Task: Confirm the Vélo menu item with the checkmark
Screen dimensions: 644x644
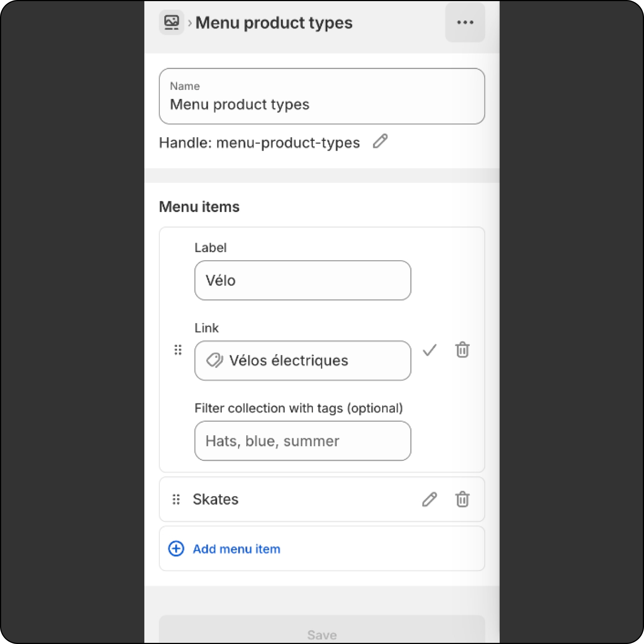Action: pyautogui.click(x=430, y=350)
